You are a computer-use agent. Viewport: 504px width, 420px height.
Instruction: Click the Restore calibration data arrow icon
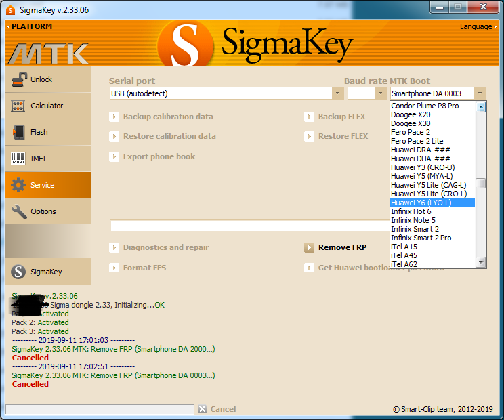114,137
